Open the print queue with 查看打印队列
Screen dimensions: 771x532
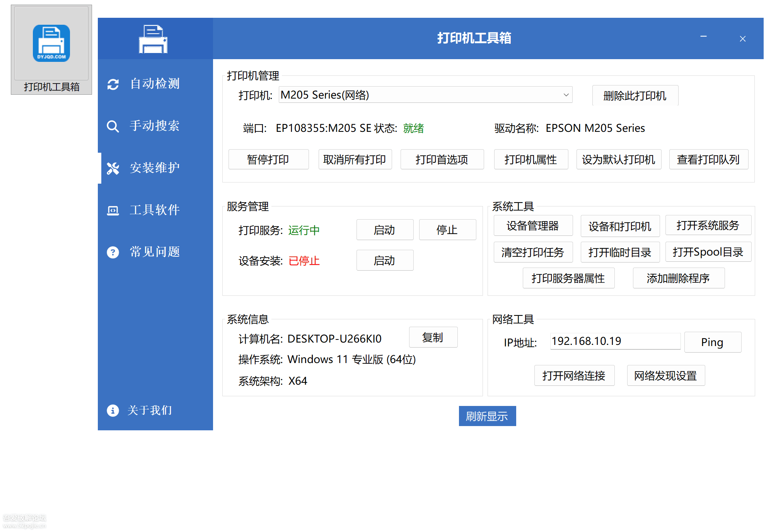click(708, 159)
